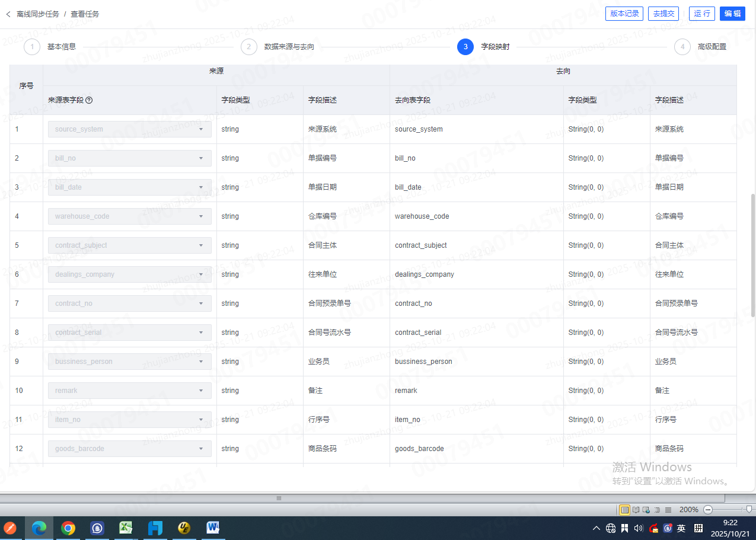Switch to Web Layout view icon

646,510
